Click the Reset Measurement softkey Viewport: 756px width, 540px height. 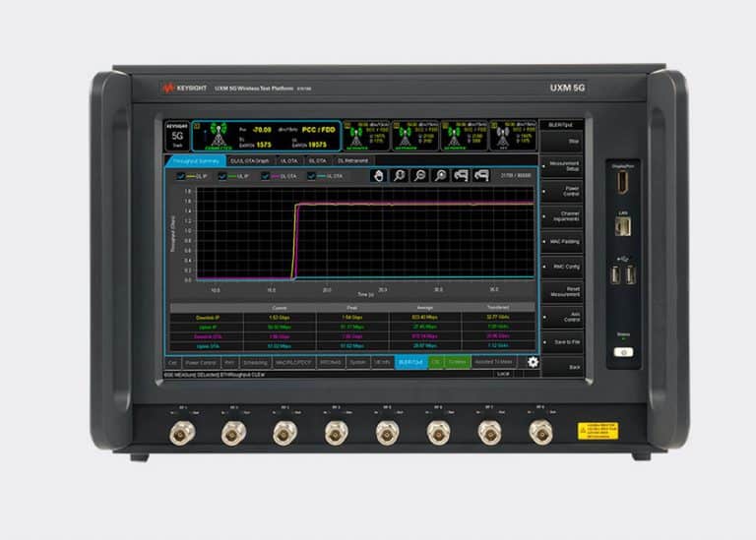[562, 291]
